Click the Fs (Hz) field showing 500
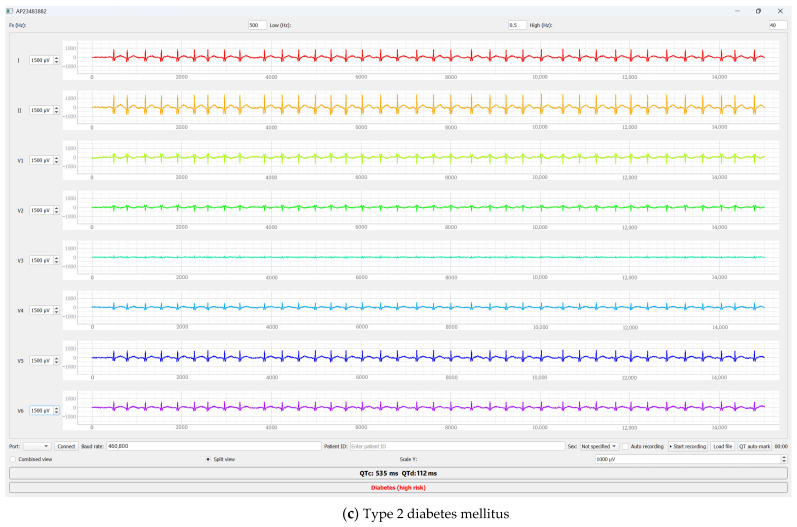Image resolution: width=797 pixels, height=527 pixels. (257, 25)
